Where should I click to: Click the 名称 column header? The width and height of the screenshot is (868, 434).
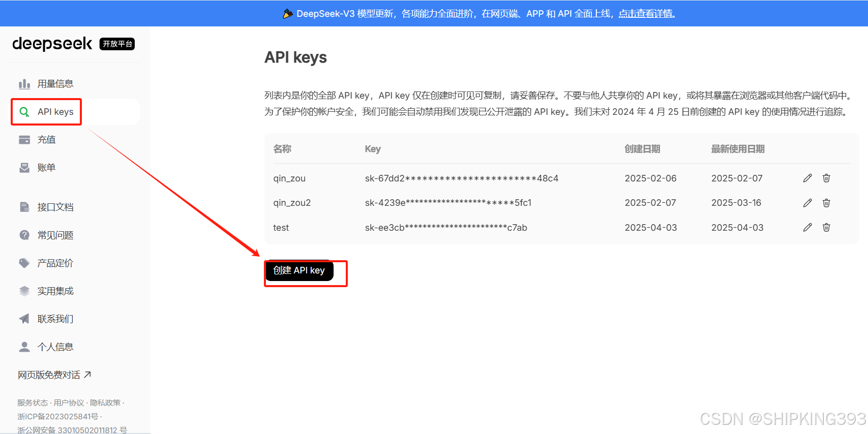[x=282, y=149]
